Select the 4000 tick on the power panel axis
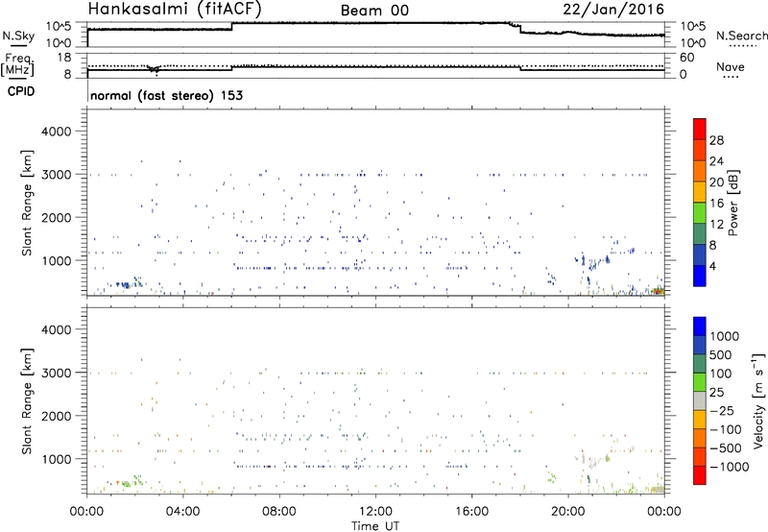Viewport: 768px width, 532px height. 57,132
